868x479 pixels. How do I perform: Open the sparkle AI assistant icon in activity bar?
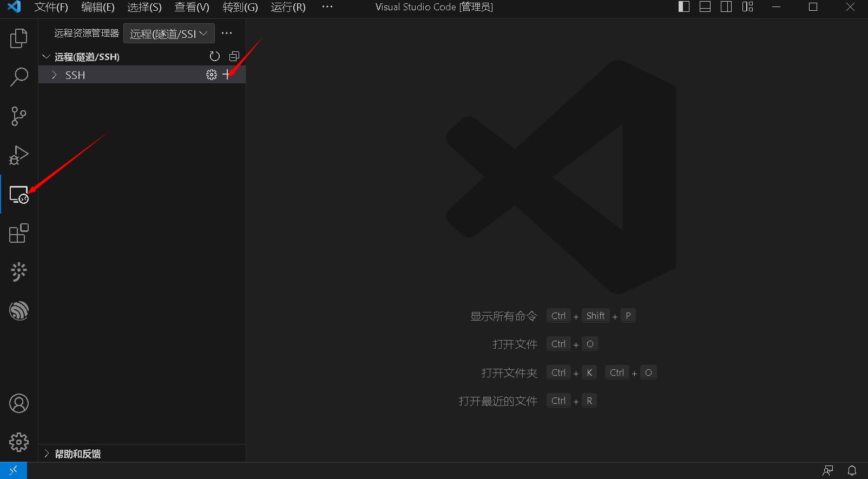tap(19, 272)
